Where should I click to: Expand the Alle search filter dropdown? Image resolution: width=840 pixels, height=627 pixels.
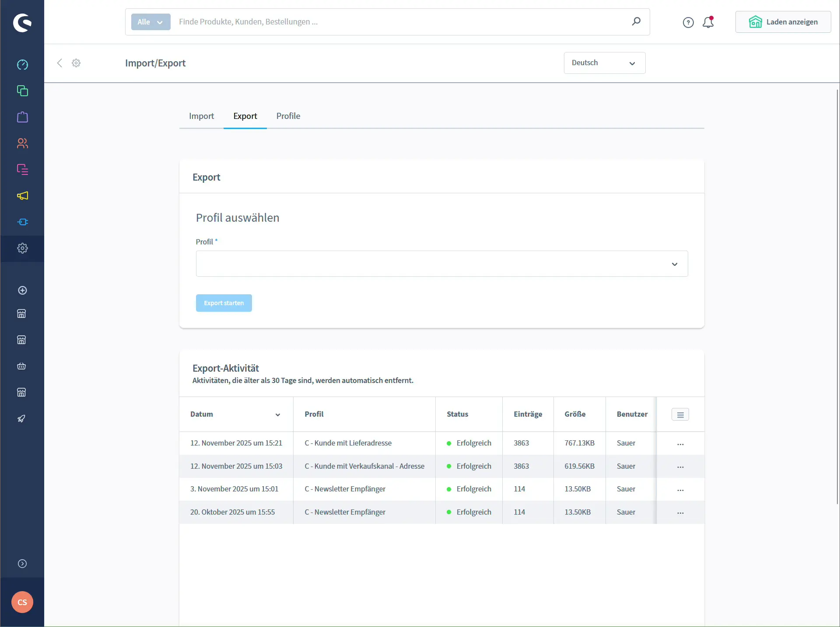click(150, 21)
